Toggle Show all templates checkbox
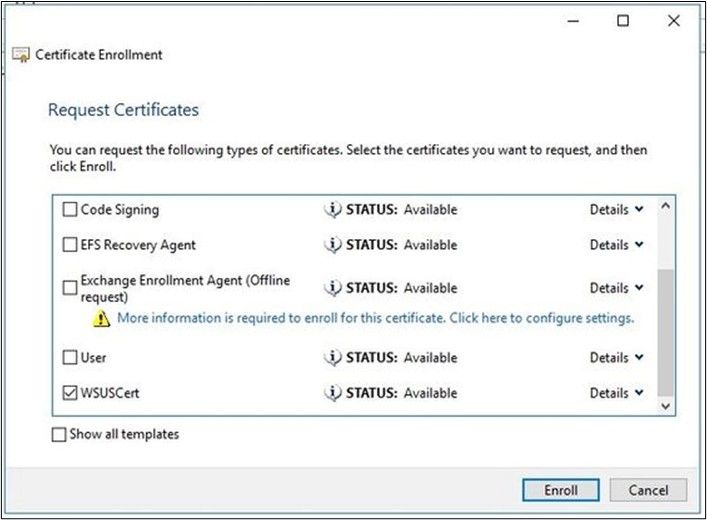The width and height of the screenshot is (707, 520). point(59,434)
